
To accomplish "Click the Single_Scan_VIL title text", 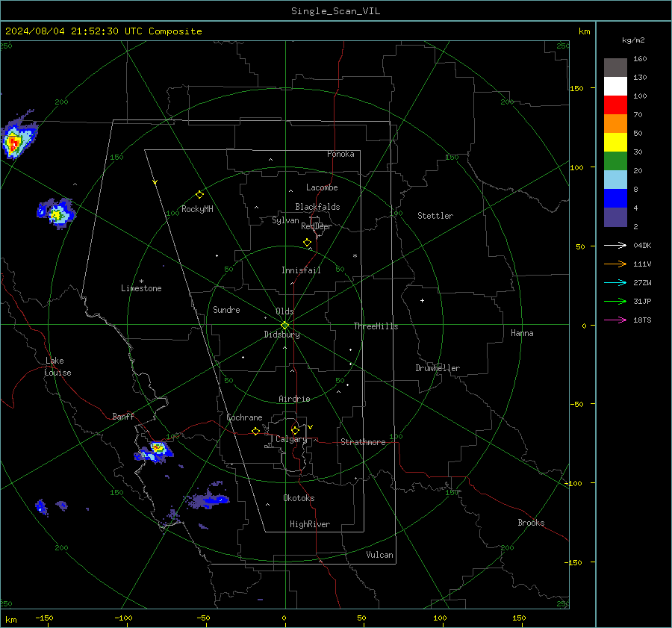I will click(335, 11).
